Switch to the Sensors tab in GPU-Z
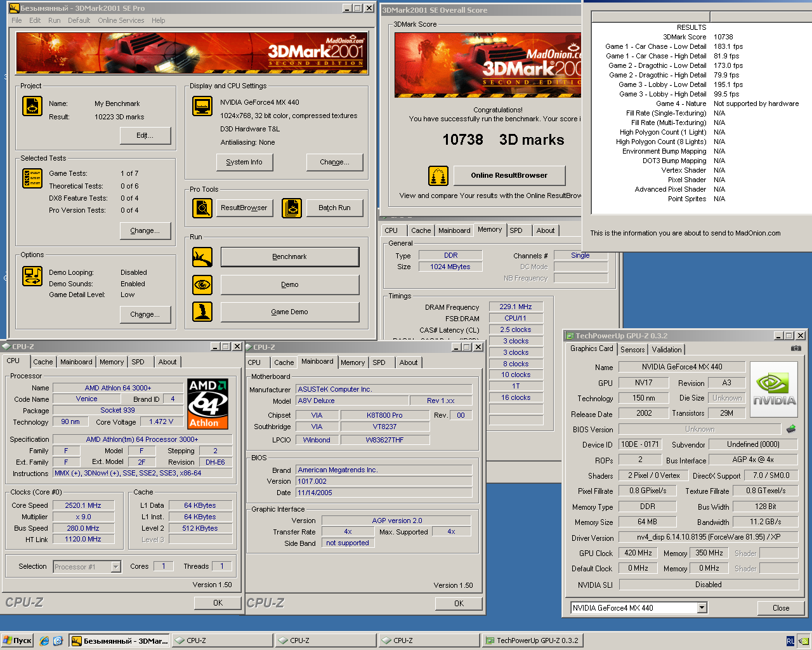This screenshot has height=650, width=812. click(632, 350)
